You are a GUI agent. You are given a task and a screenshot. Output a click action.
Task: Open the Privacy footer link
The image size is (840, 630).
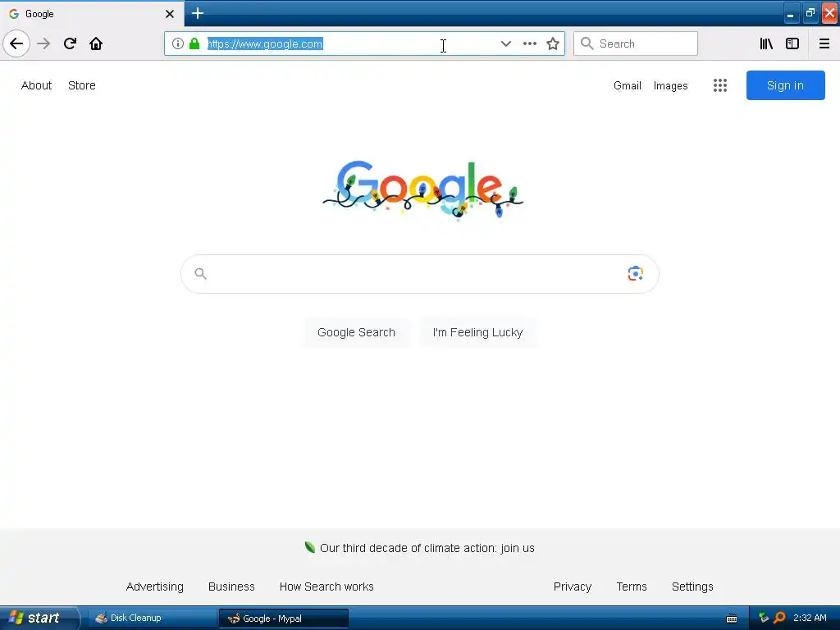pos(572,587)
